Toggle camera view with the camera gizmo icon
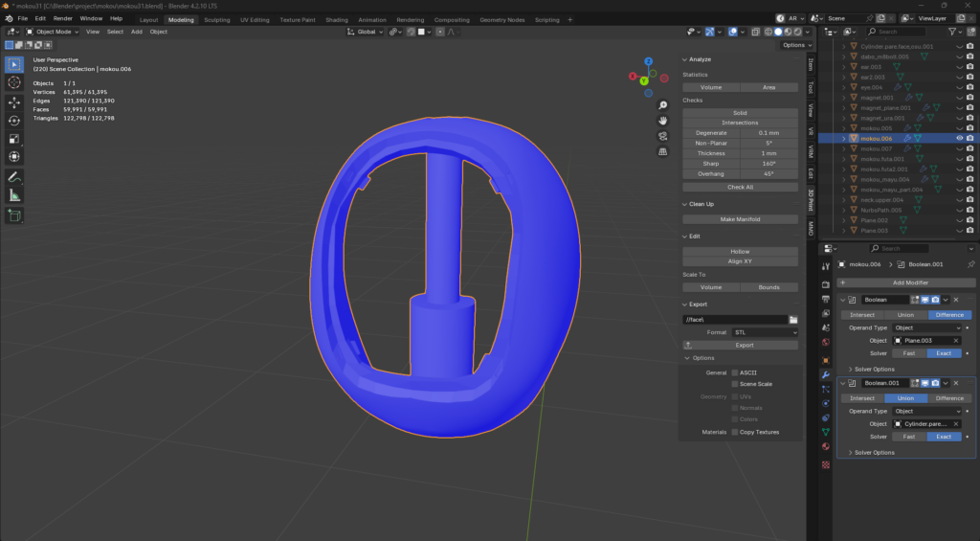 click(662, 136)
